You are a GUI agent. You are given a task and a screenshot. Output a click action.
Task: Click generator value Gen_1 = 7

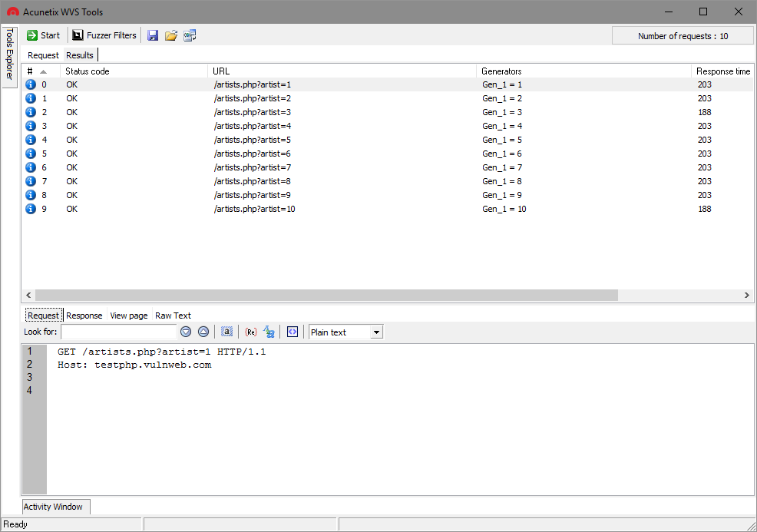point(502,167)
